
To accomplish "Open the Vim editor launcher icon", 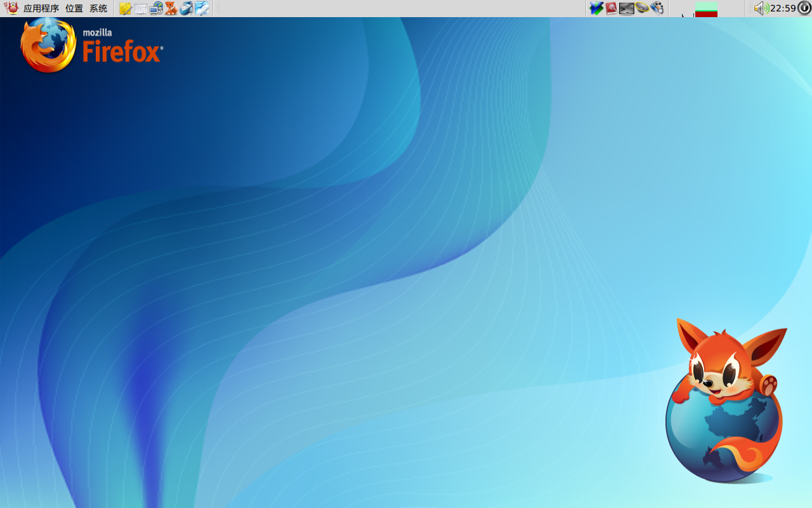I will tap(596, 8).
